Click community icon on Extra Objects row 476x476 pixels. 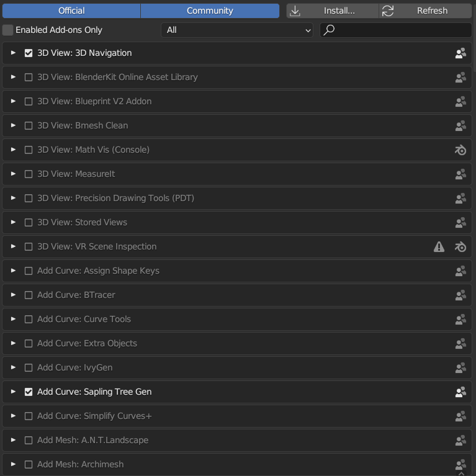pyautogui.click(x=460, y=344)
